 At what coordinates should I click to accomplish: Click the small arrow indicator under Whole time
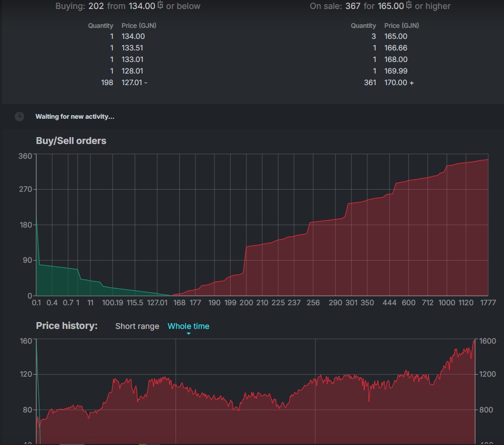(189, 334)
